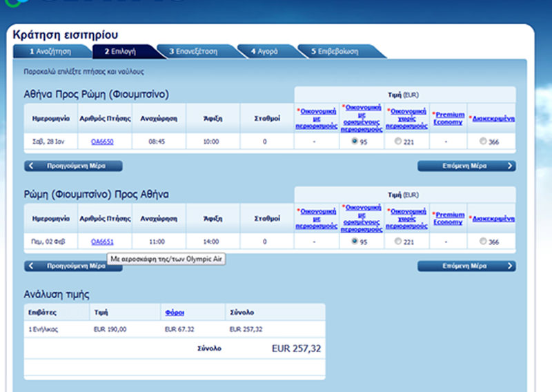
Task: Pick 366 EUR business fare for return flight
Action: (x=482, y=242)
